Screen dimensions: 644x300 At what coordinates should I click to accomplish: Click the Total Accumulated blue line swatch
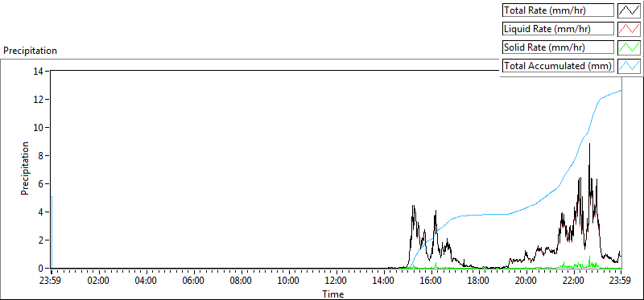click(x=630, y=66)
